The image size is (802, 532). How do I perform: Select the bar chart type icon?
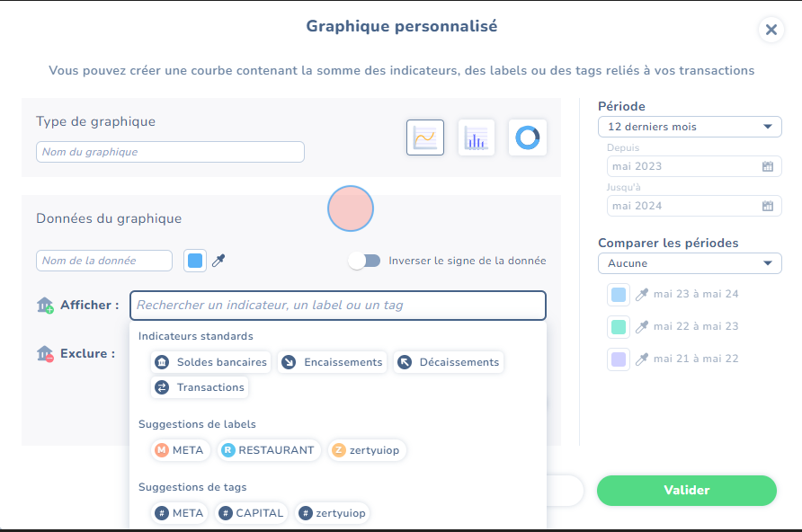[476, 137]
